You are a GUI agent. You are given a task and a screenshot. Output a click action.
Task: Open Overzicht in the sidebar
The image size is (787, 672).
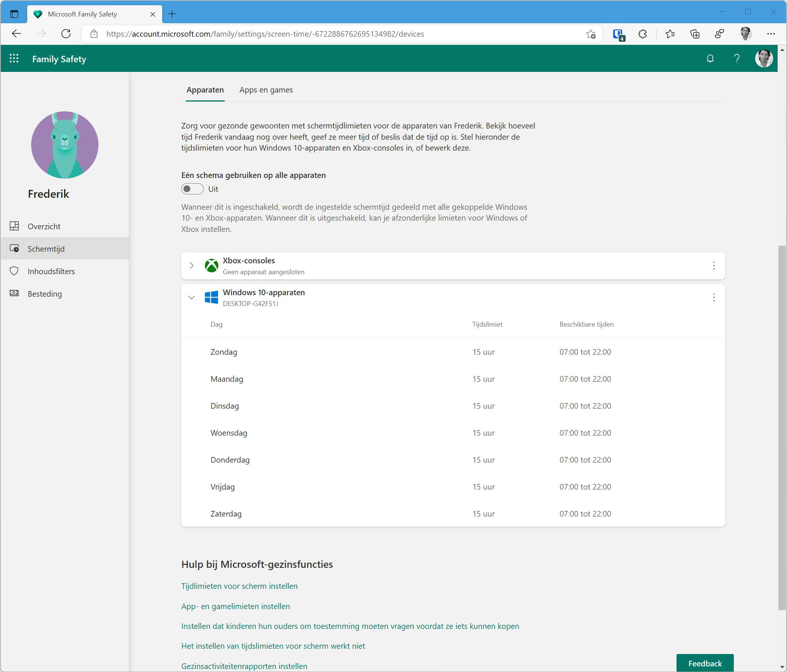44,226
